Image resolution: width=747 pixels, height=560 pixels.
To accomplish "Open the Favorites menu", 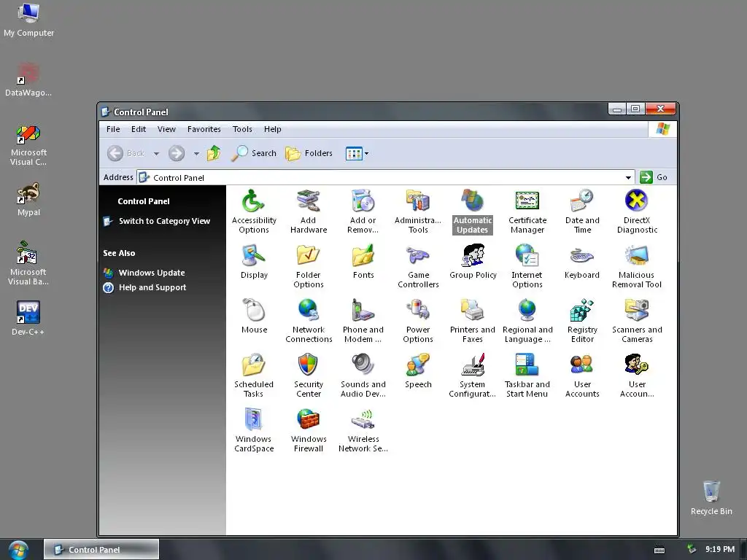I will [204, 129].
